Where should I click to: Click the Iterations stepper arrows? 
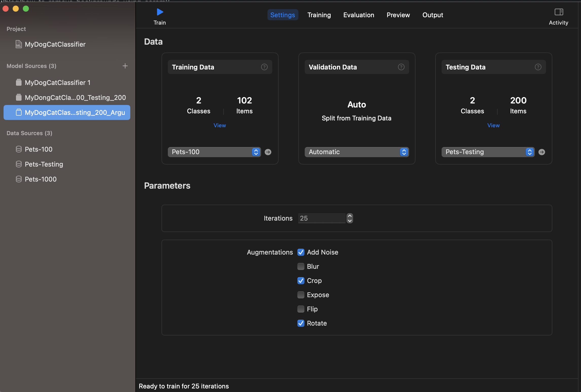tap(350, 218)
